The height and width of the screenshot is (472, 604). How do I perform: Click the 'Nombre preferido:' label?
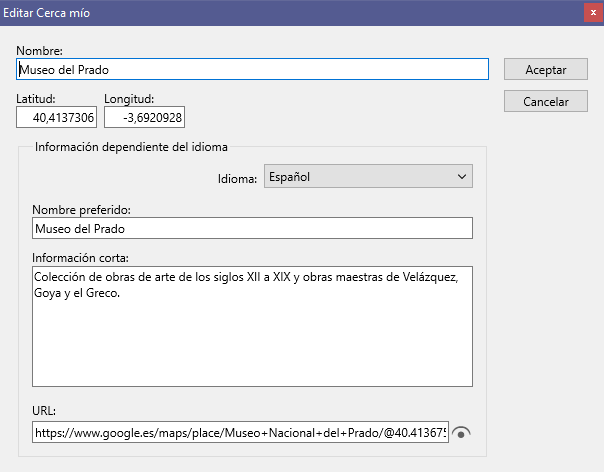click(81, 210)
